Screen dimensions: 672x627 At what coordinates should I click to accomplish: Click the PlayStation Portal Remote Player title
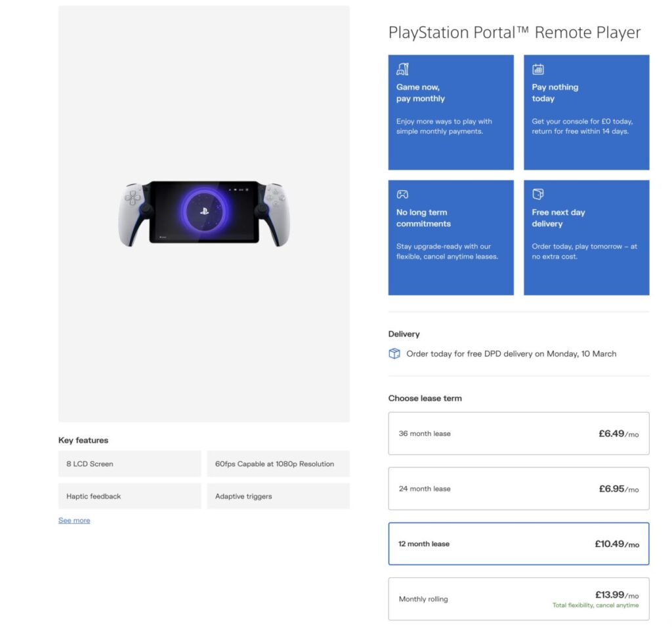click(514, 33)
